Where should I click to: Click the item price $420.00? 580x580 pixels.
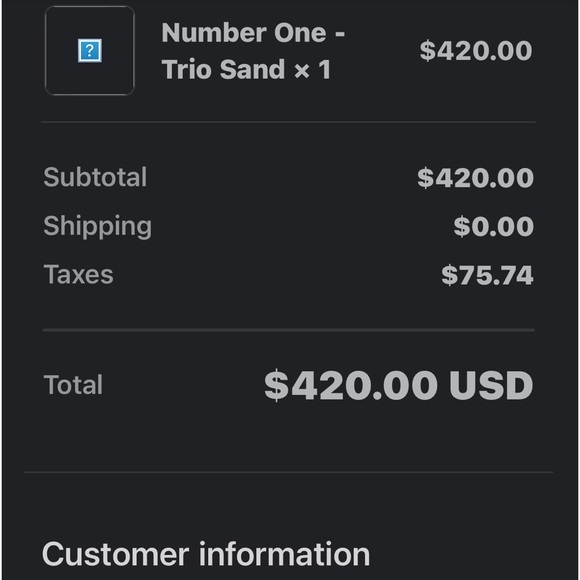[476, 51]
